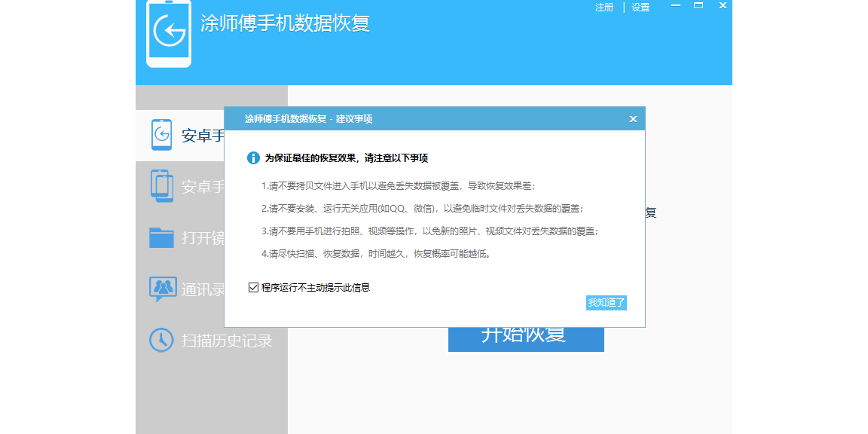Viewport: 868px width, 434px height.
Task: Click the app logo phone icon
Action: click(168, 34)
